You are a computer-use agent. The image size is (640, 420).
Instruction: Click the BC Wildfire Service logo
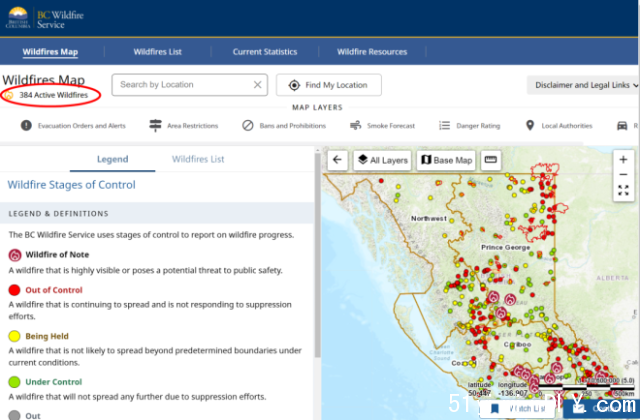coord(44,18)
